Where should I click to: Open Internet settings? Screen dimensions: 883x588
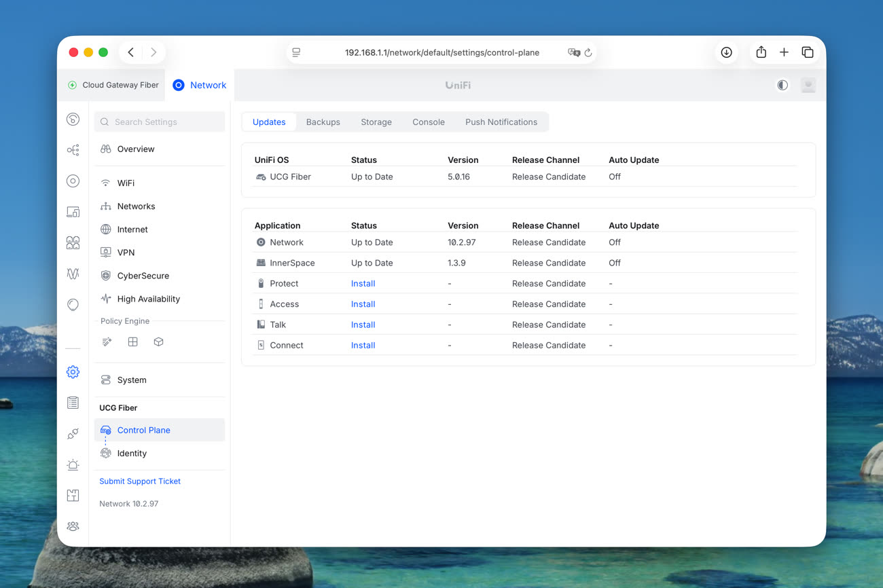(160, 229)
